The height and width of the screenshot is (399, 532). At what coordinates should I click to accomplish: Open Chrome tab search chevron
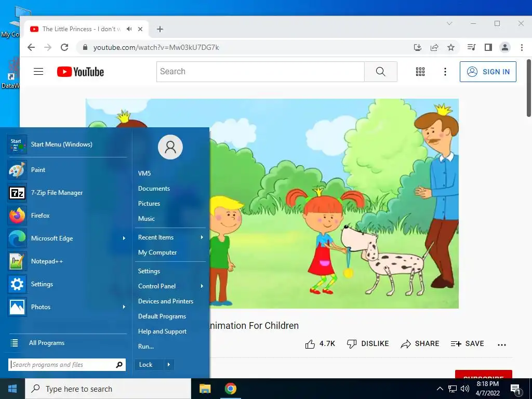point(449,23)
